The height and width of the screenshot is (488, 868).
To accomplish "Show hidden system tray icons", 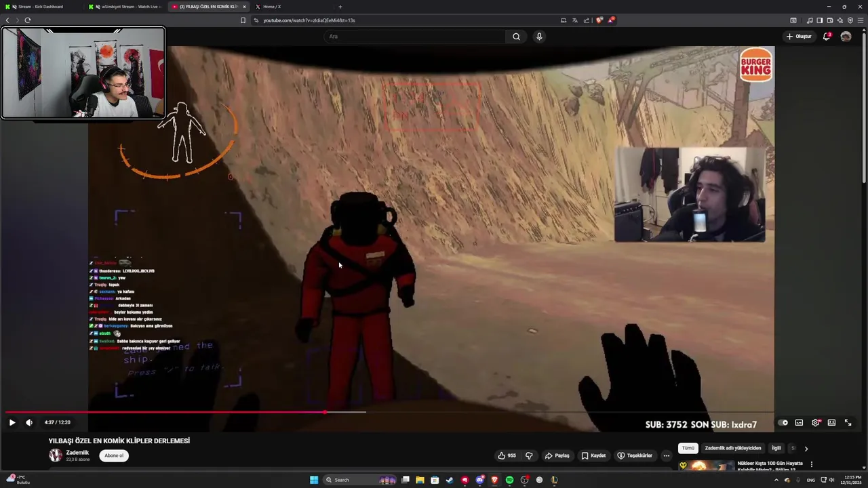I will tap(776, 480).
